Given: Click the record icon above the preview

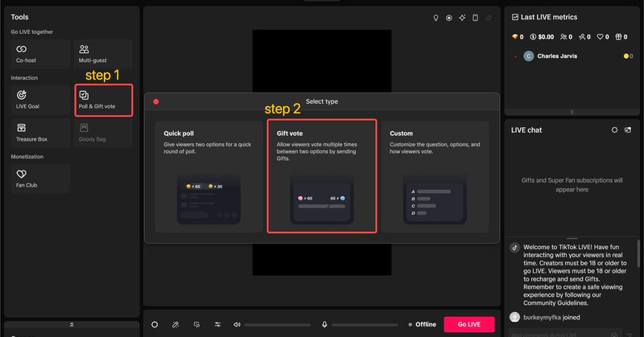Looking at the screenshot, I should pos(449,18).
